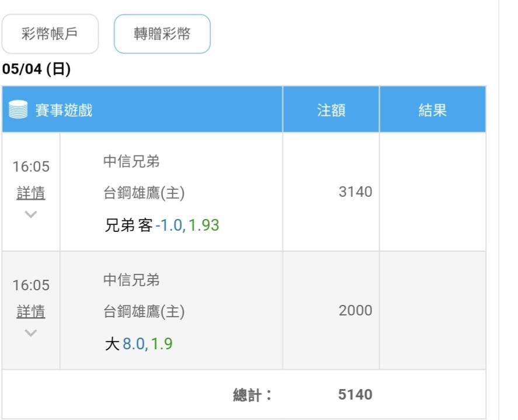Click the coin stack icon in the header
This screenshot has width=518, height=420.
click(18, 110)
